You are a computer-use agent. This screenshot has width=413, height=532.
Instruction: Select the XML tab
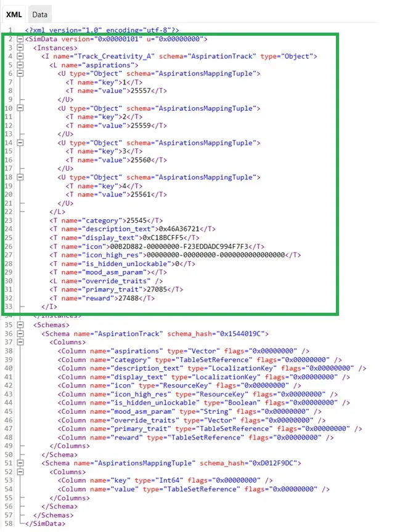(14, 14)
